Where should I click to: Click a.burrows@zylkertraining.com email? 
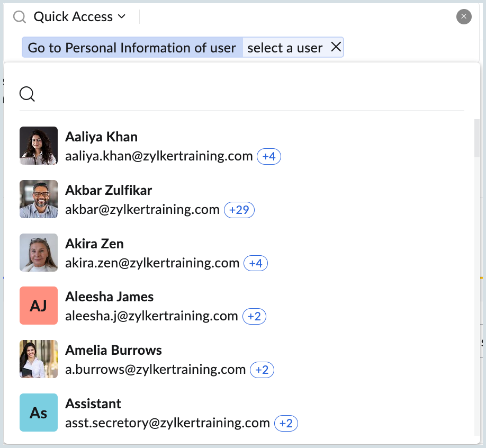coord(155,370)
